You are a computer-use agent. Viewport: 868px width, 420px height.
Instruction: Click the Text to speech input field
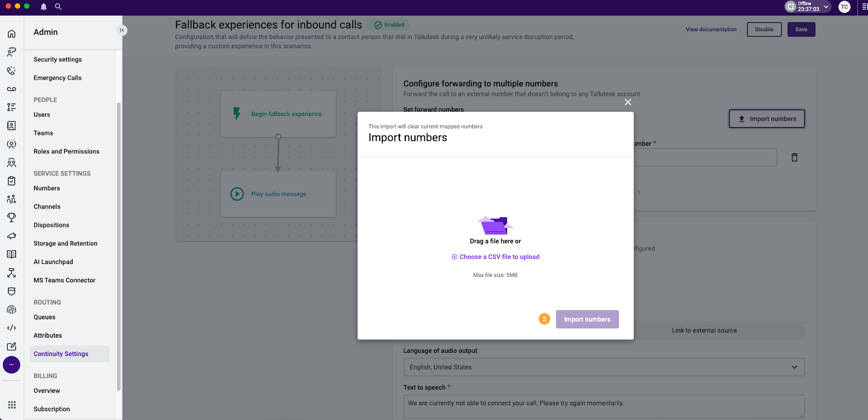pyautogui.click(x=603, y=406)
